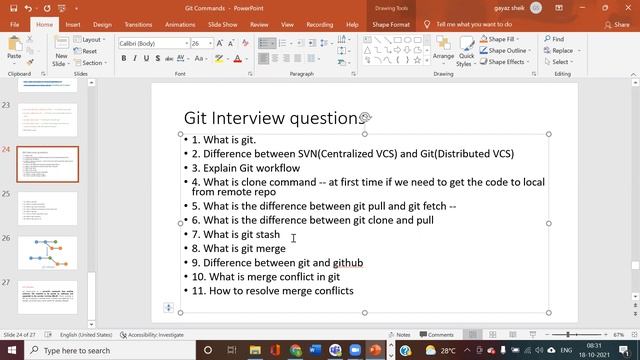Open Chrome from the taskbar
This screenshot has height=360, width=640.
296,350
